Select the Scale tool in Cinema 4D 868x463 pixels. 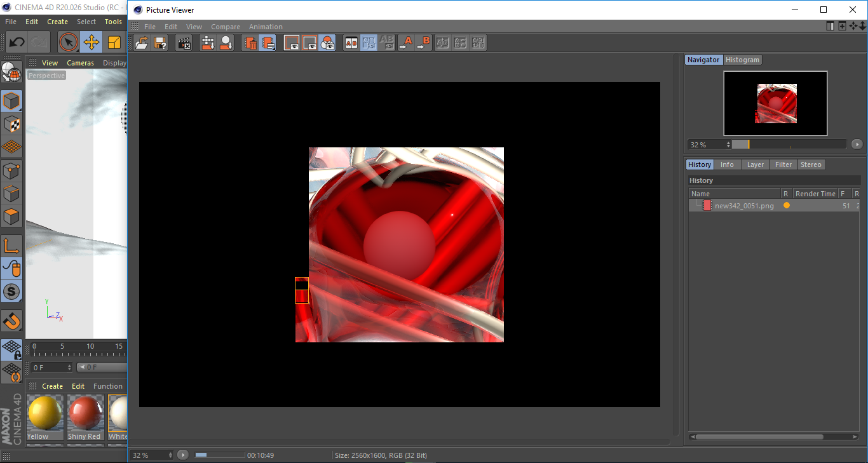pos(114,43)
